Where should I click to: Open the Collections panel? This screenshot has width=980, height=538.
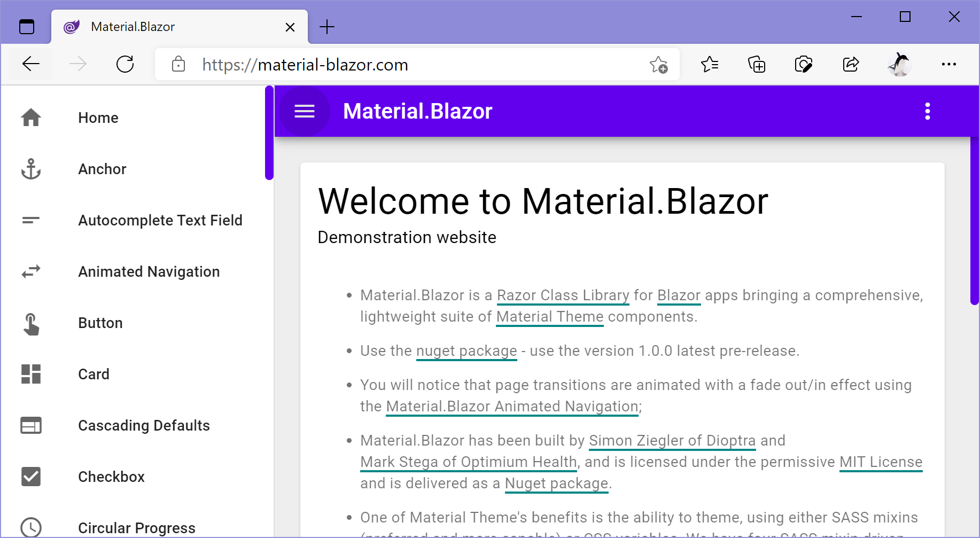tap(757, 64)
